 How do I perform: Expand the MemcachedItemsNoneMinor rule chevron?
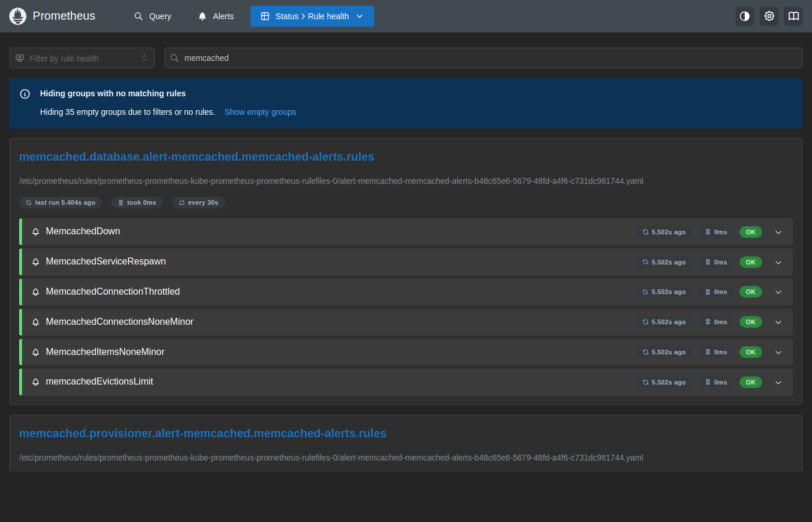[778, 352]
